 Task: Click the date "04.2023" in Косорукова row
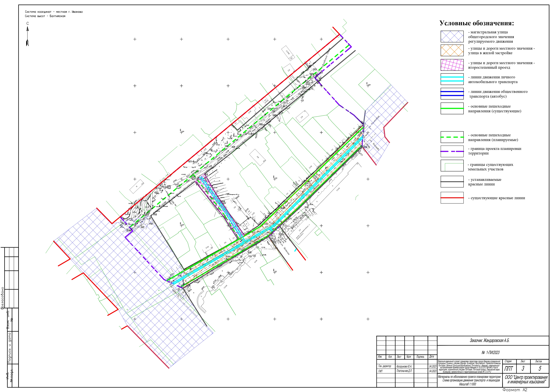click(x=433, y=366)
